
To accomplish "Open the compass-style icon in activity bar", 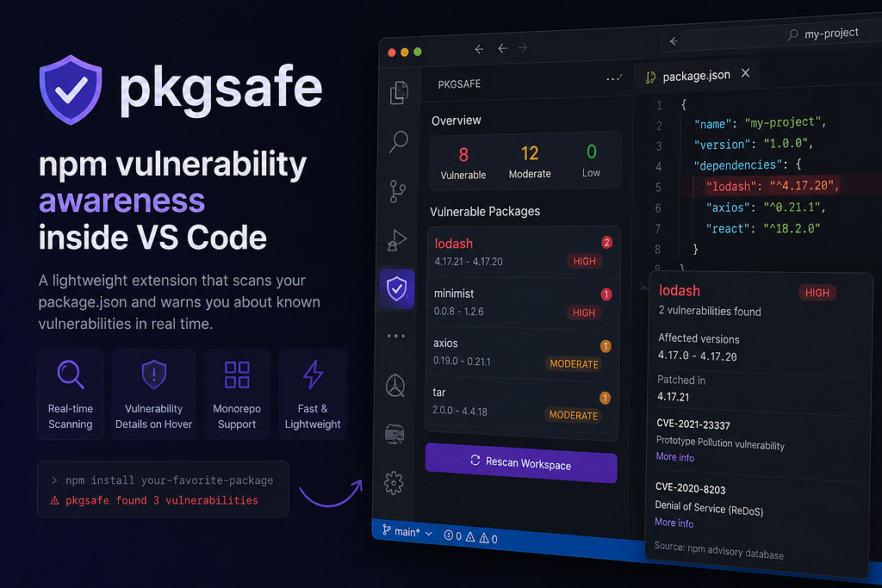I will coord(394,386).
